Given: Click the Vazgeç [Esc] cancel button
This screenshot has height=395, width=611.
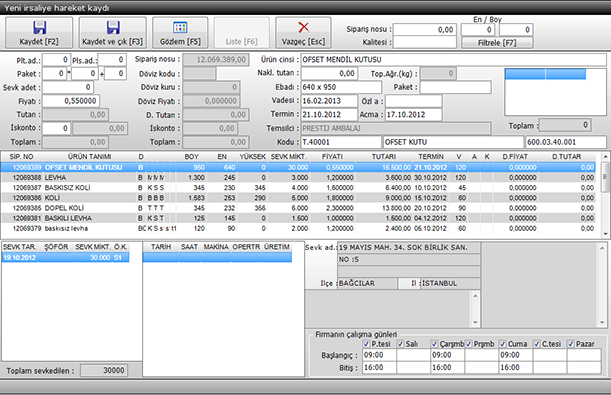Looking at the screenshot, I should 303,33.
